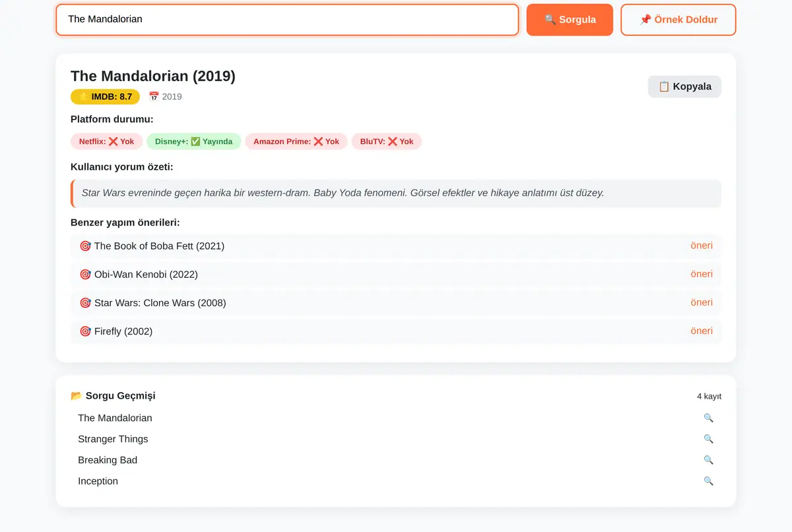
Task: Select the Netflix Yok platform badge
Action: click(x=106, y=141)
